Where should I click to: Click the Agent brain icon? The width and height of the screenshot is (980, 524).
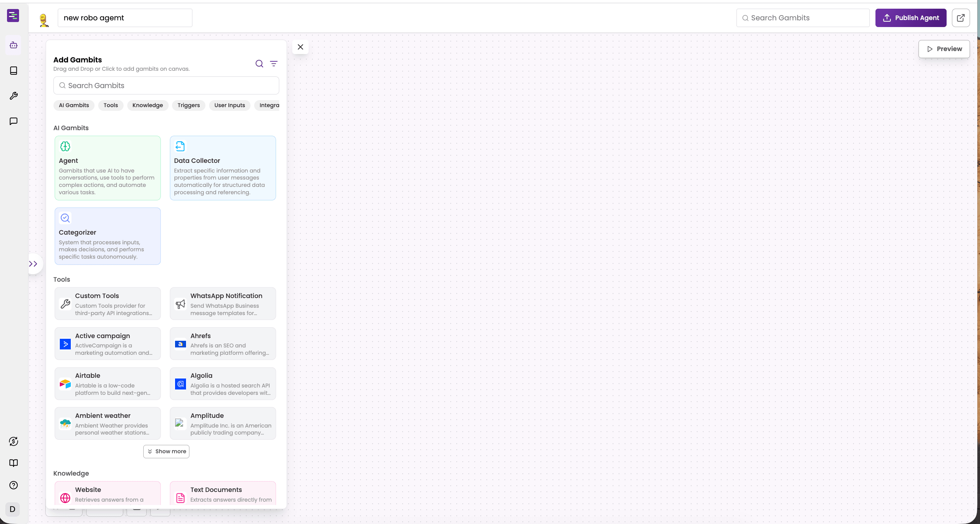click(x=65, y=147)
